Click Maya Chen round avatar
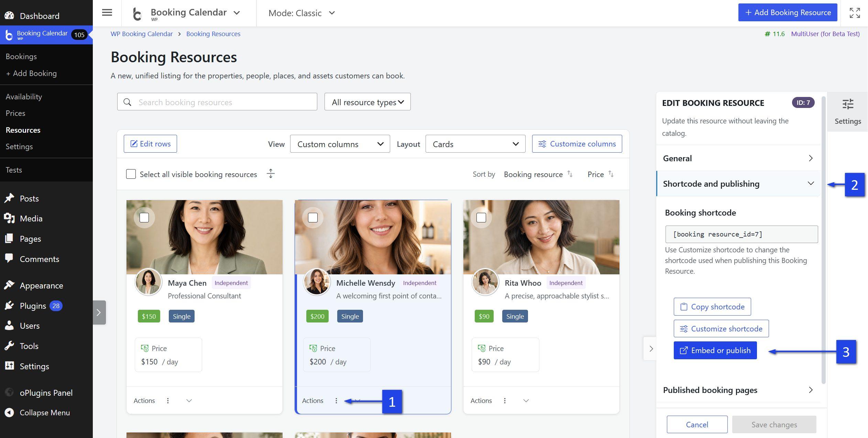 click(149, 282)
